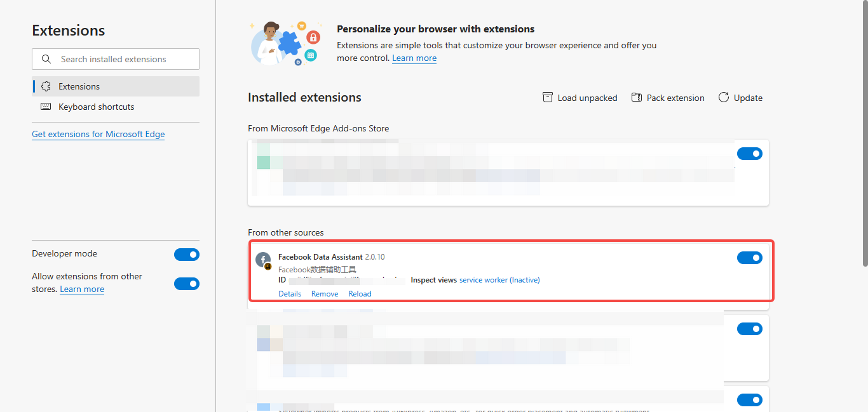Click the Facebook Data Assistant icon
The width and height of the screenshot is (868, 412).
point(263,260)
